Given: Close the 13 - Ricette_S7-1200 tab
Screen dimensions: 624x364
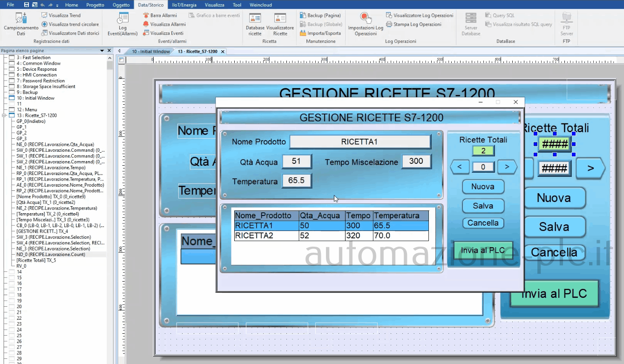Looking at the screenshot, I should point(223,52).
